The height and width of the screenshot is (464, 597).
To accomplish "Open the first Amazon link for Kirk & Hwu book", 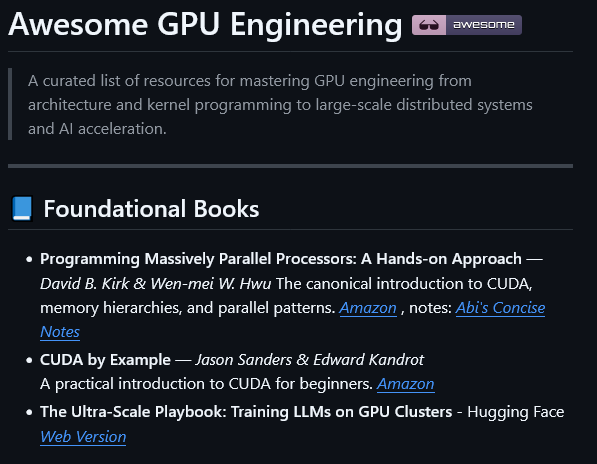I will tap(368, 308).
